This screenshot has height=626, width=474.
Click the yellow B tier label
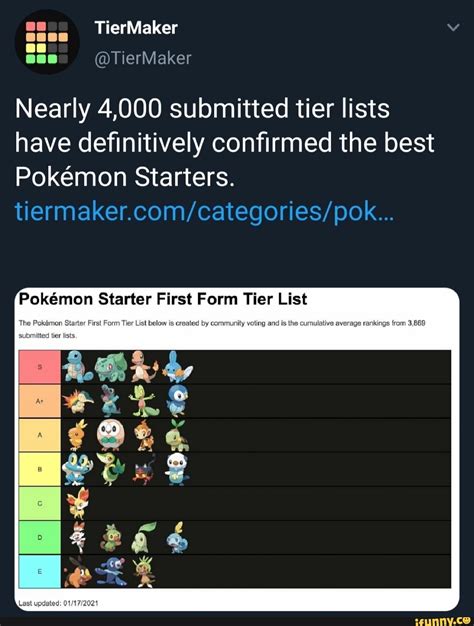pos(40,470)
